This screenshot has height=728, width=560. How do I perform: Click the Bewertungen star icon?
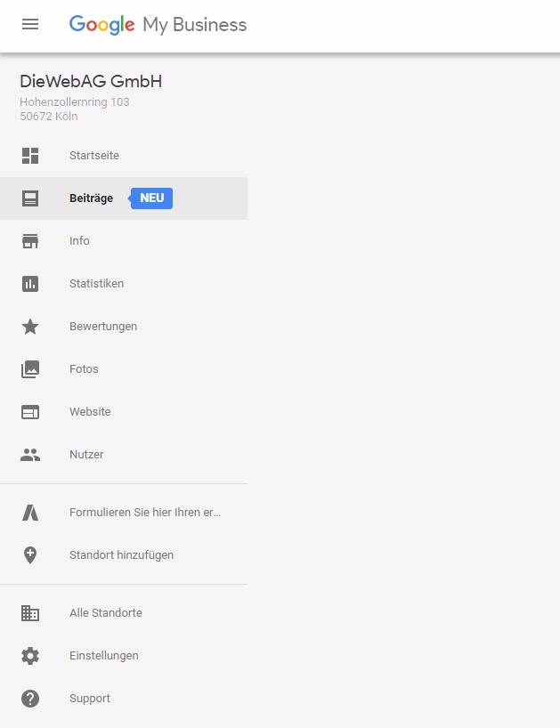click(30, 327)
